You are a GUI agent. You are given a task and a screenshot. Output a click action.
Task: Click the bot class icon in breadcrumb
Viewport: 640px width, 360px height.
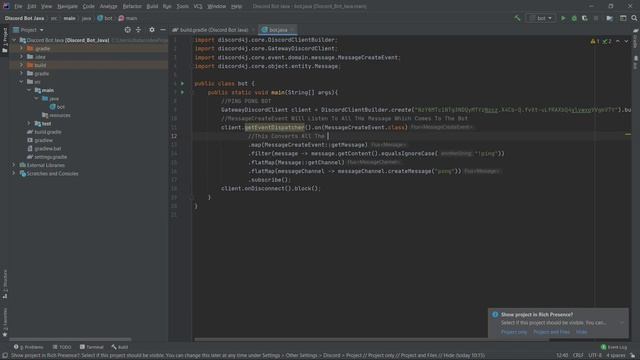tap(100, 18)
